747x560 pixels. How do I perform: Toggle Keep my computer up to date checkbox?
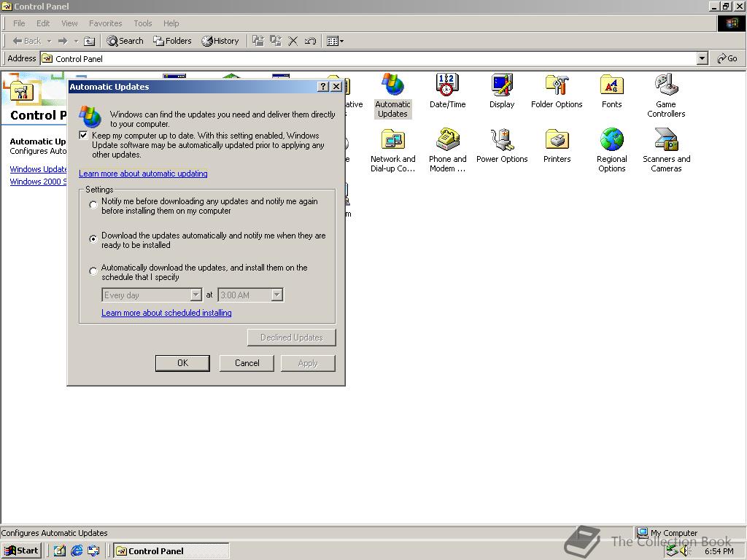pos(83,135)
